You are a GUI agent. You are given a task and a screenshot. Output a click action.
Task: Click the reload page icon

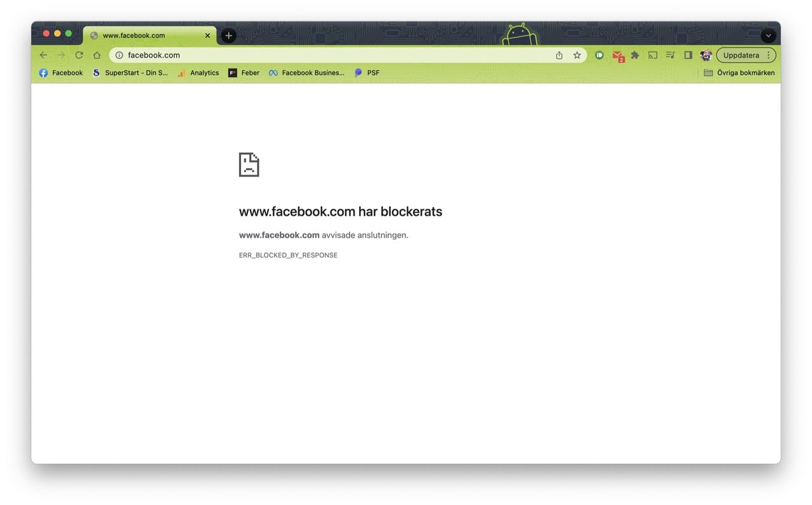79,55
